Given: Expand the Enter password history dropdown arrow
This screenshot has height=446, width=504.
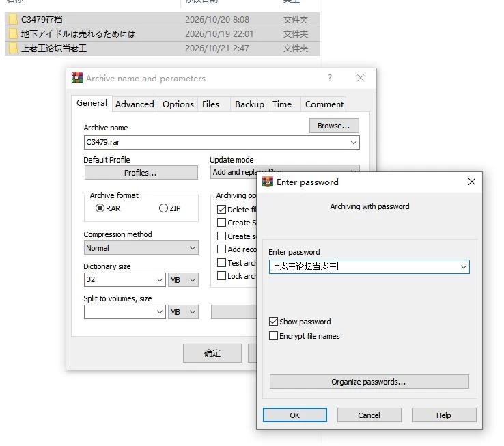Looking at the screenshot, I should pos(464,266).
